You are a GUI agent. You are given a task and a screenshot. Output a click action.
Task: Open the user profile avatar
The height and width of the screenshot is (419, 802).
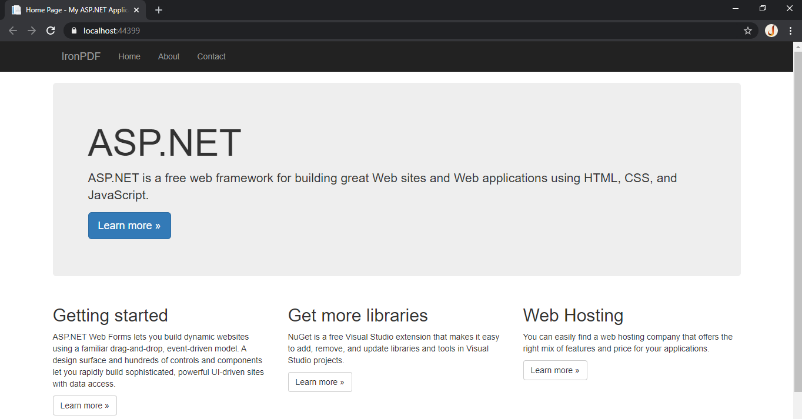[771, 31]
